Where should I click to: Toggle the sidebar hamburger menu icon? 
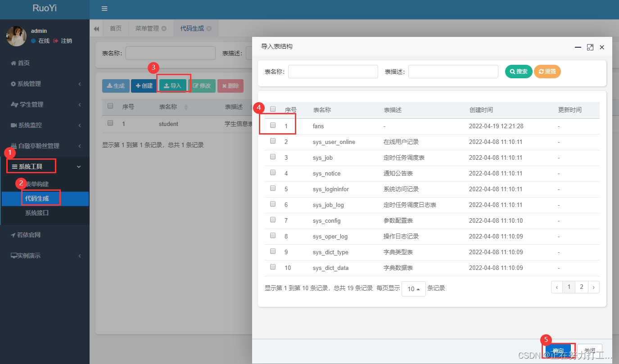(104, 9)
